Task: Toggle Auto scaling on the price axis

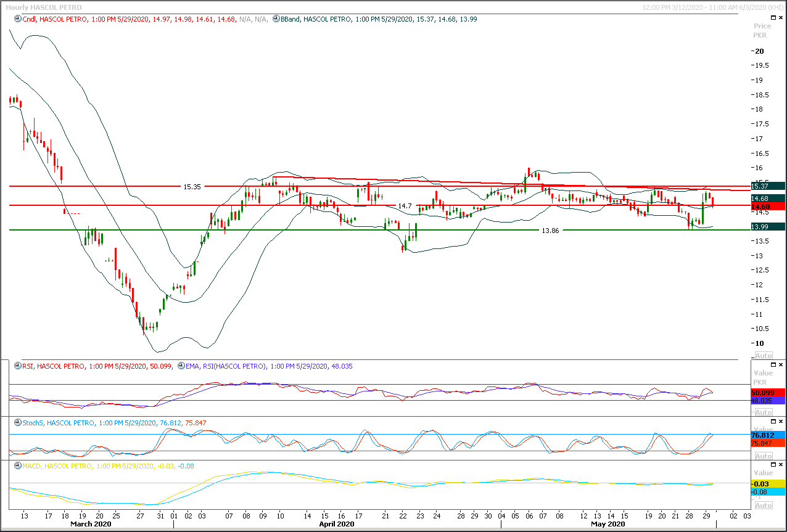Action: coord(763,356)
